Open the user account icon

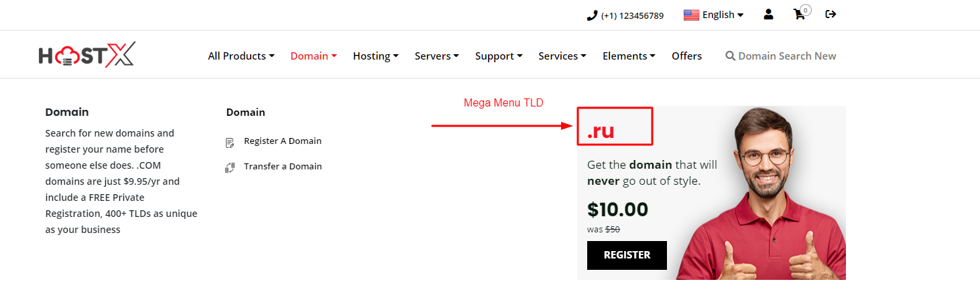point(768,14)
